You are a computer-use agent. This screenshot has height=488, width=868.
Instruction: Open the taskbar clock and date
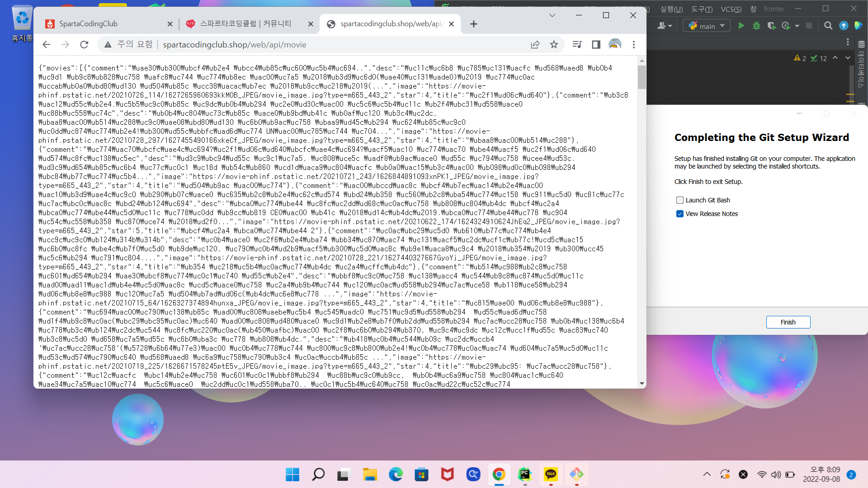click(821, 474)
